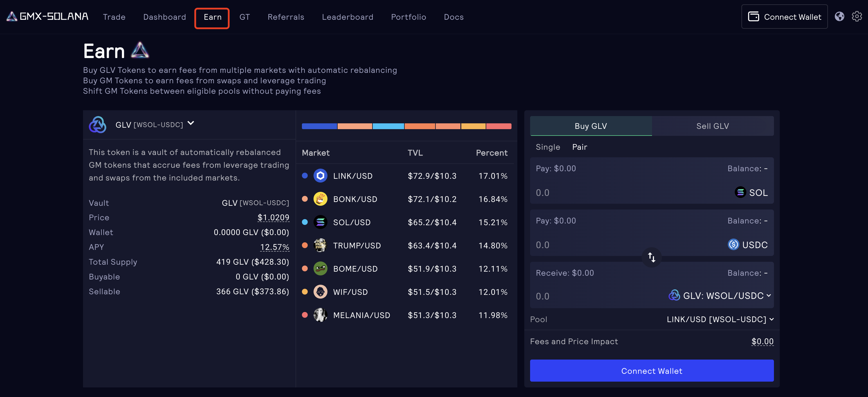Image resolution: width=868 pixels, height=397 pixels.
Task: Click the header Connect Wallet button
Action: (784, 17)
